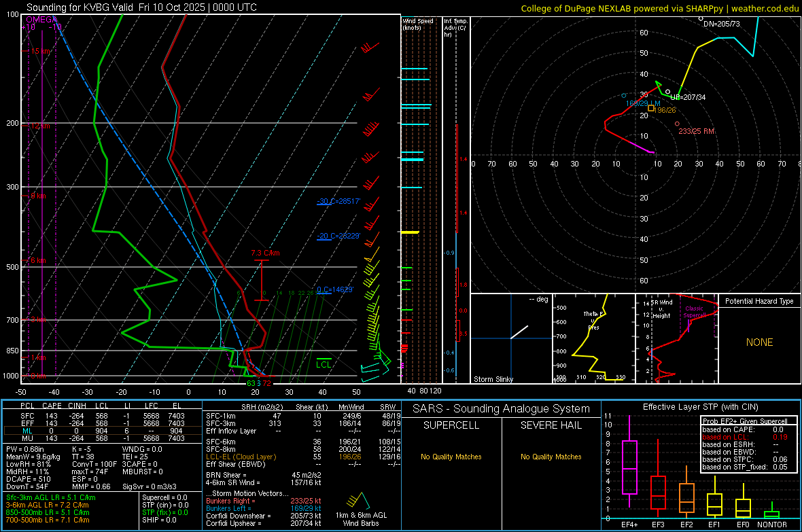Click the 'Eff Shear (EBWD)' row label
Image resolution: width=802 pixels, height=532 pixels.
pyautogui.click(x=235, y=465)
